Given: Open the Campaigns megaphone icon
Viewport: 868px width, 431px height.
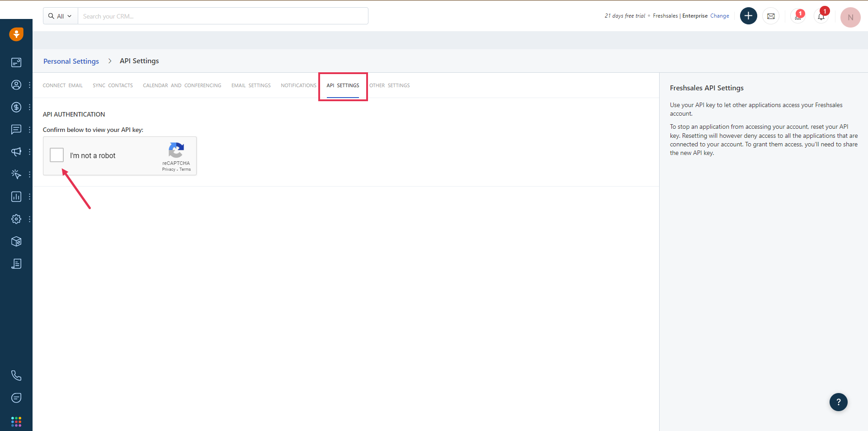Looking at the screenshot, I should click(x=16, y=152).
